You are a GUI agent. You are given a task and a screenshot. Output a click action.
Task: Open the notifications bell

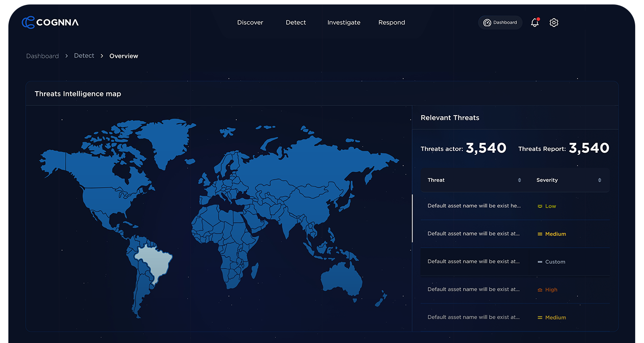pos(534,22)
